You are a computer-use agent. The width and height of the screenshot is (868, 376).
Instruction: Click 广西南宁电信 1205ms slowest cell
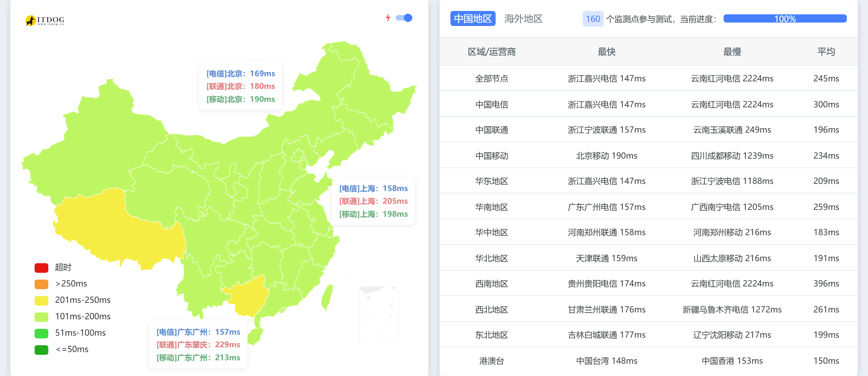(732, 207)
